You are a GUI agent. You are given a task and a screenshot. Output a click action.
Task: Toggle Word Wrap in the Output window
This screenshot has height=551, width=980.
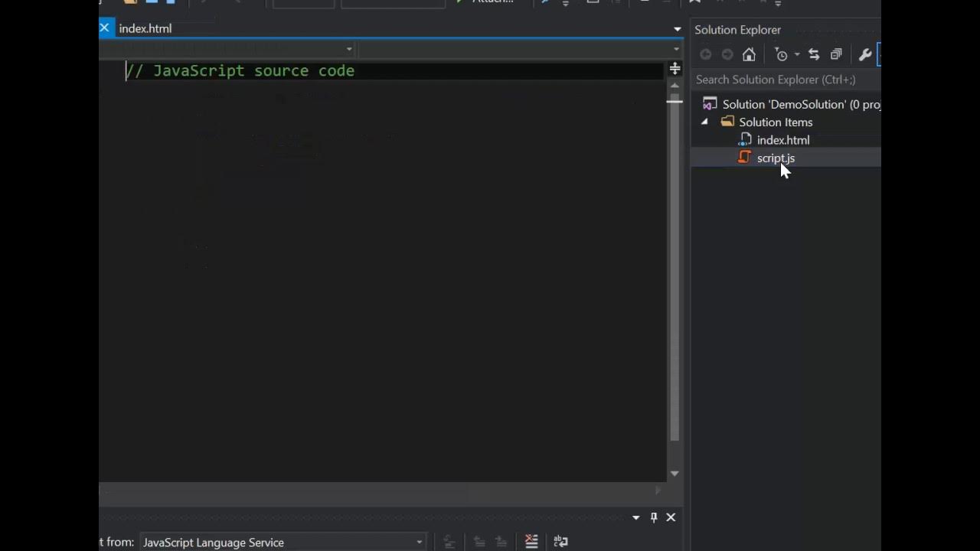[x=560, y=542]
